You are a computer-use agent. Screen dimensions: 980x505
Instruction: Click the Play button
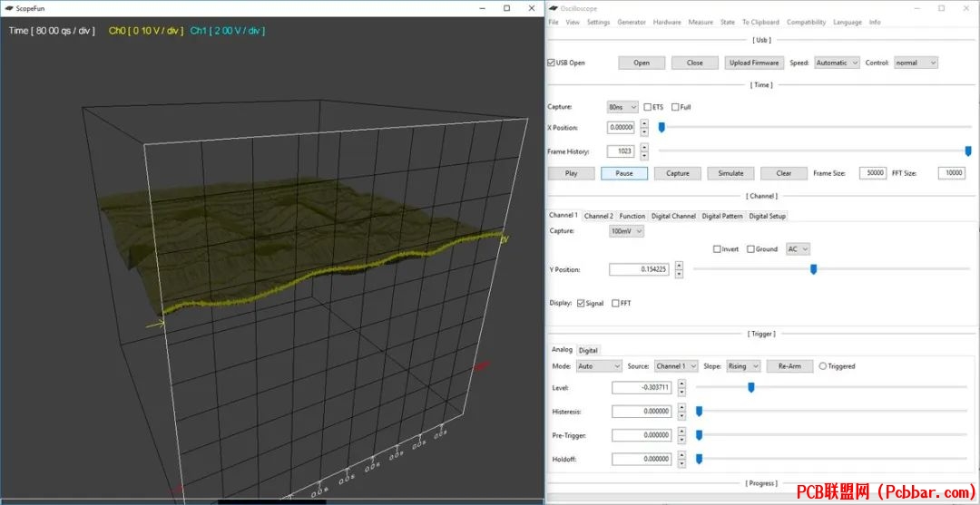[x=572, y=173]
